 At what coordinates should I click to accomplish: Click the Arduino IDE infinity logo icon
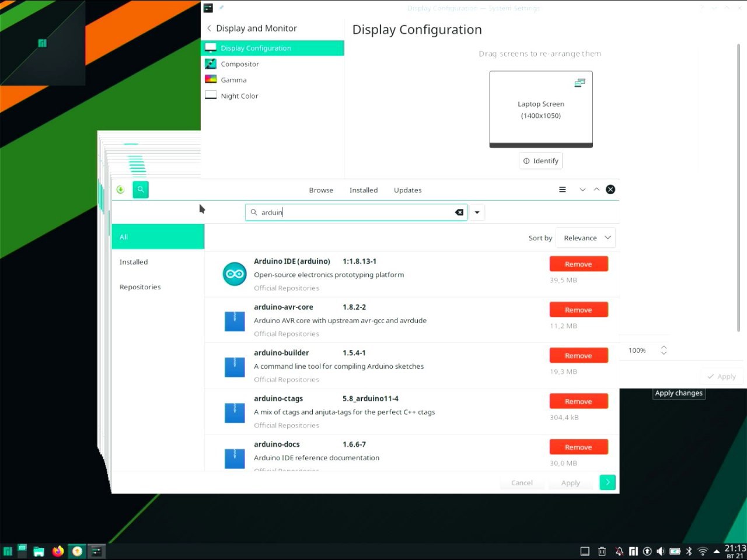pyautogui.click(x=235, y=274)
